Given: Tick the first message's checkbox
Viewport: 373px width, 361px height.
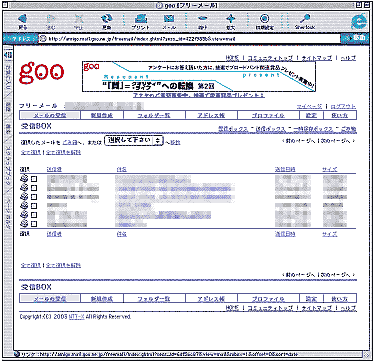Looking at the screenshot, I should pyautogui.click(x=34, y=179).
